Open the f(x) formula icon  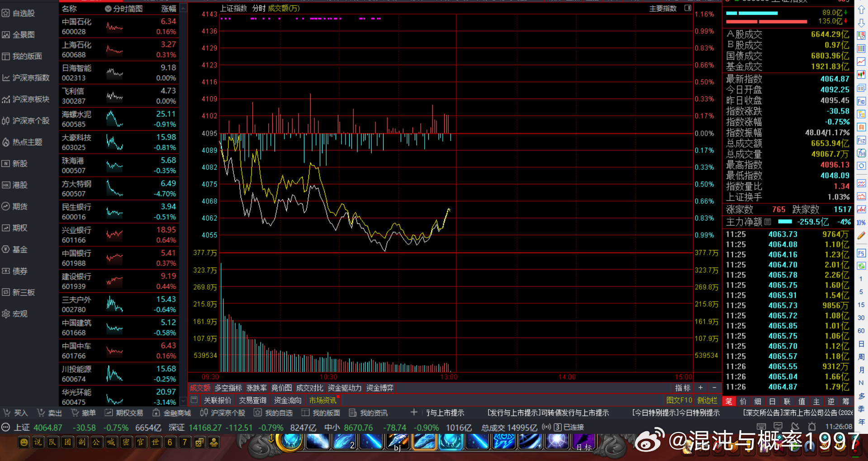(861, 153)
